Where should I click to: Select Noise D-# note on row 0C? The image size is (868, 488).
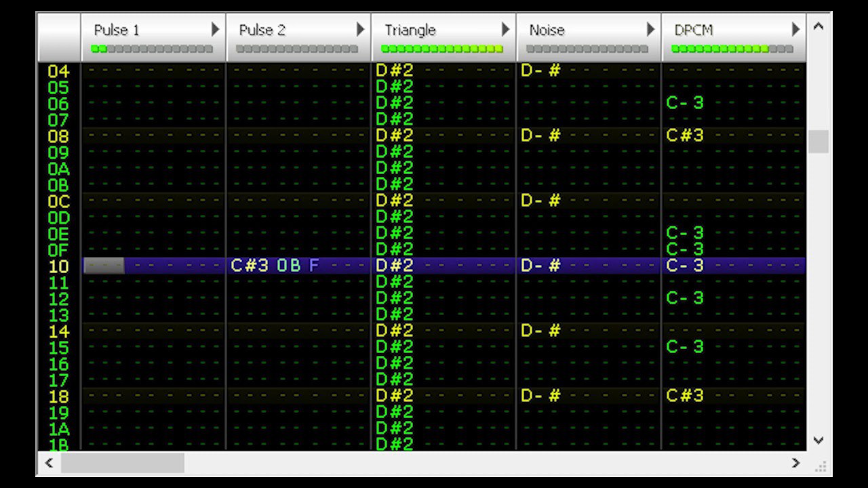pyautogui.click(x=540, y=200)
